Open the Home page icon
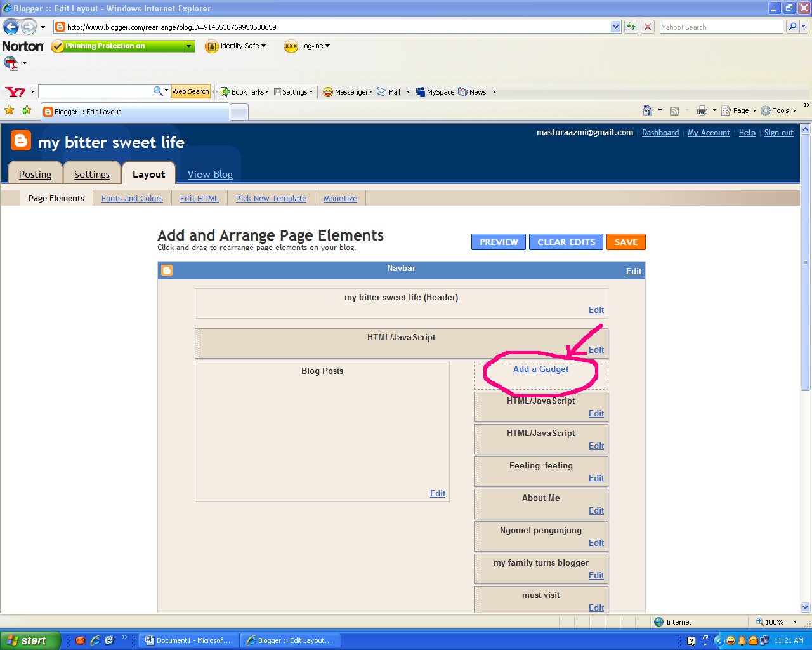This screenshot has height=650, width=812. pos(647,110)
